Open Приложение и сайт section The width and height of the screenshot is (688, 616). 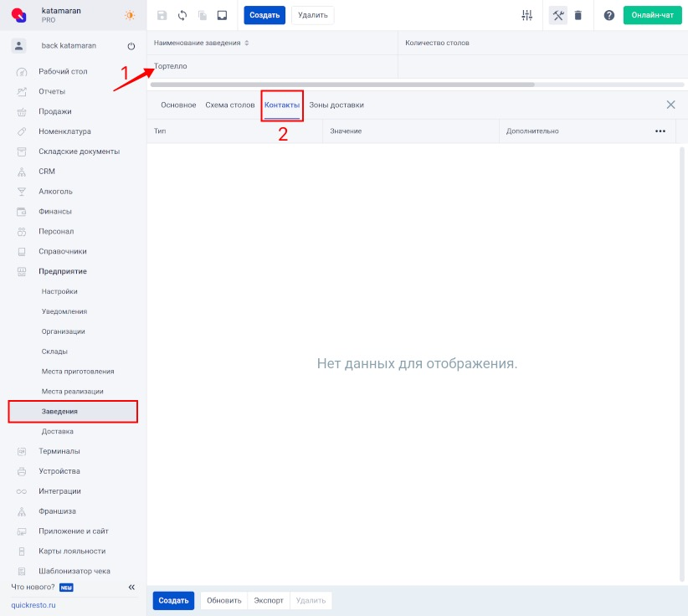(x=74, y=531)
